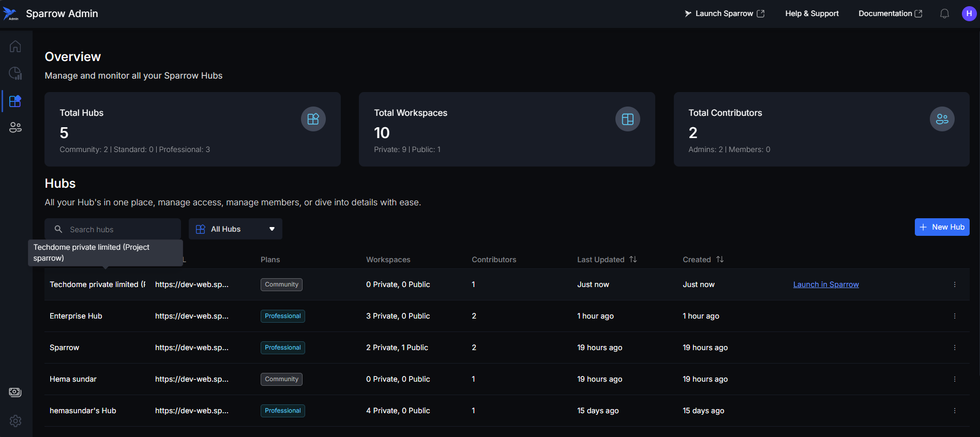Open the user avatar profile menu

(x=969, y=14)
